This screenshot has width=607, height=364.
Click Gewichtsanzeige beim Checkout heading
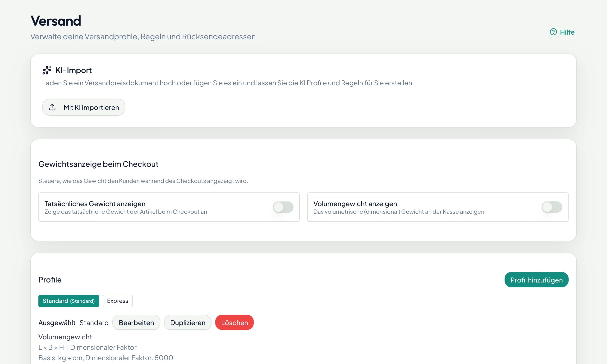[98, 164]
